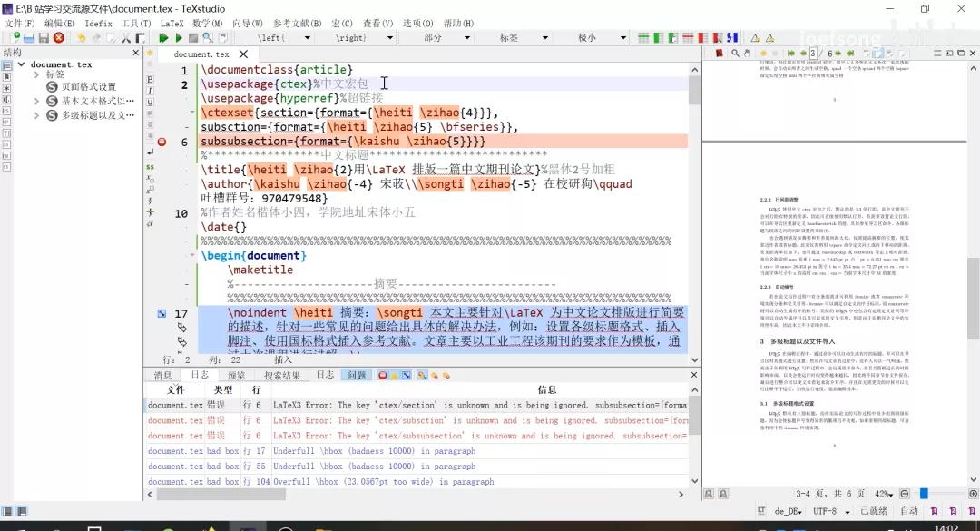Click the single green Compile arrow
This screenshot has height=531, width=980.
[178, 38]
